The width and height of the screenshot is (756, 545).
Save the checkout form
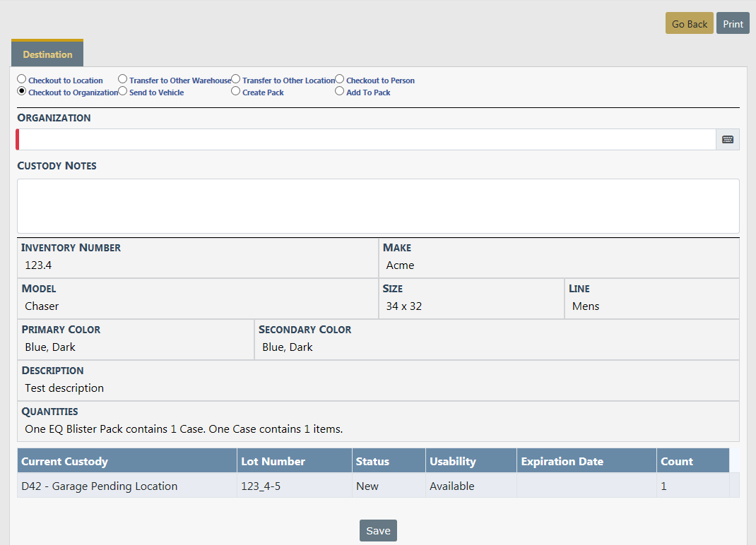[378, 531]
